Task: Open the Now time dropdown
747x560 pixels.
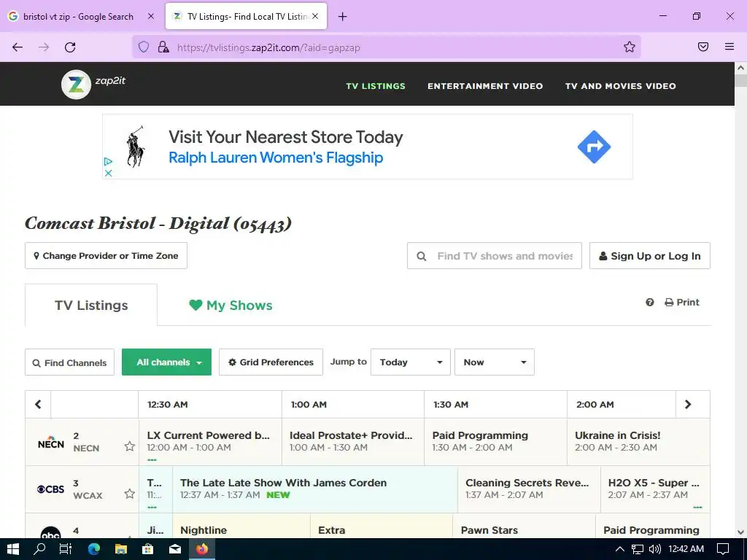Action: (495, 362)
